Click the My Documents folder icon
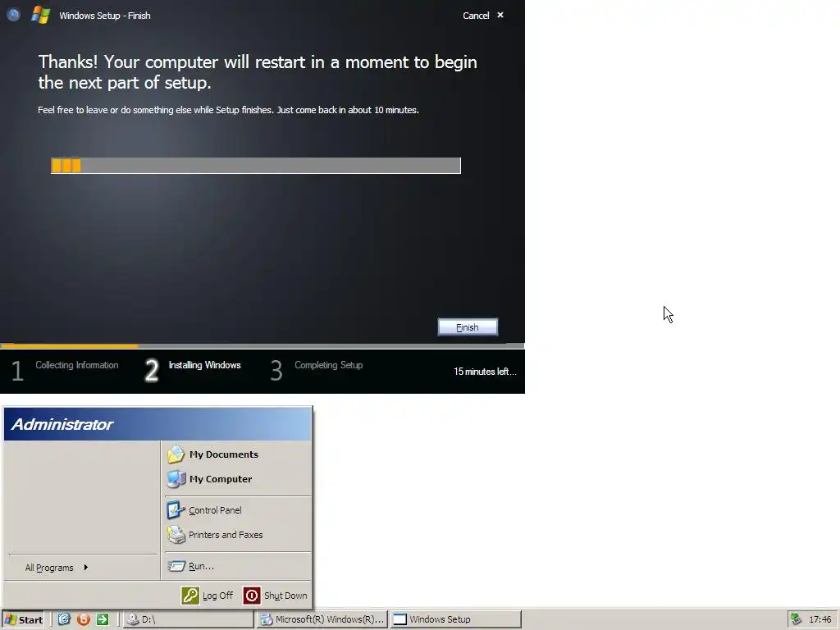This screenshot has height=630, width=840. [x=176, y=454]
